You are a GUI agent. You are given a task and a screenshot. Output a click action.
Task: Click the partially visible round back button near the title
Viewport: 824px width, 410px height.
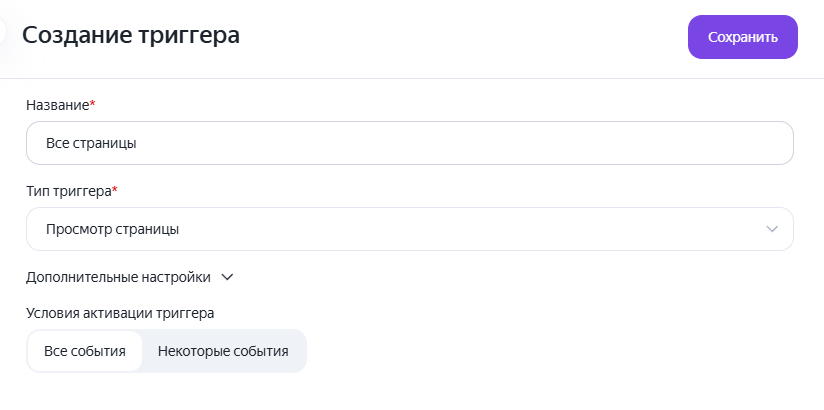[x=2, y=32]
